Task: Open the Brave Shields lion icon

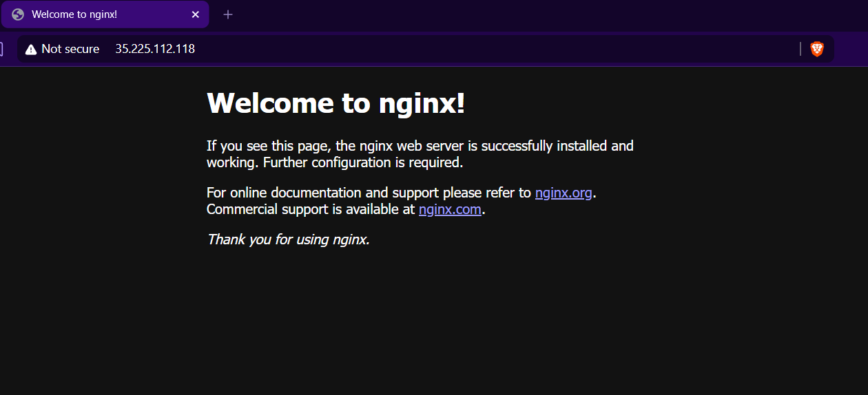Action: (817, 49)
